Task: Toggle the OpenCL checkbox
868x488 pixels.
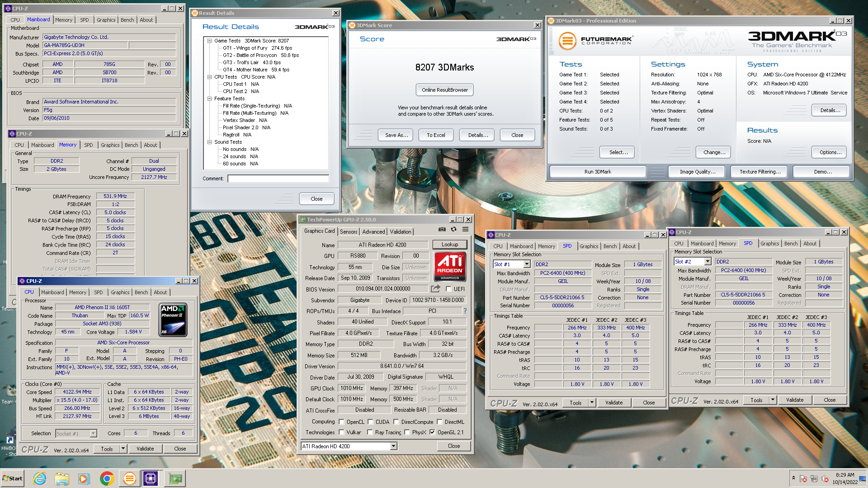Action: click(x=341, y=422)
